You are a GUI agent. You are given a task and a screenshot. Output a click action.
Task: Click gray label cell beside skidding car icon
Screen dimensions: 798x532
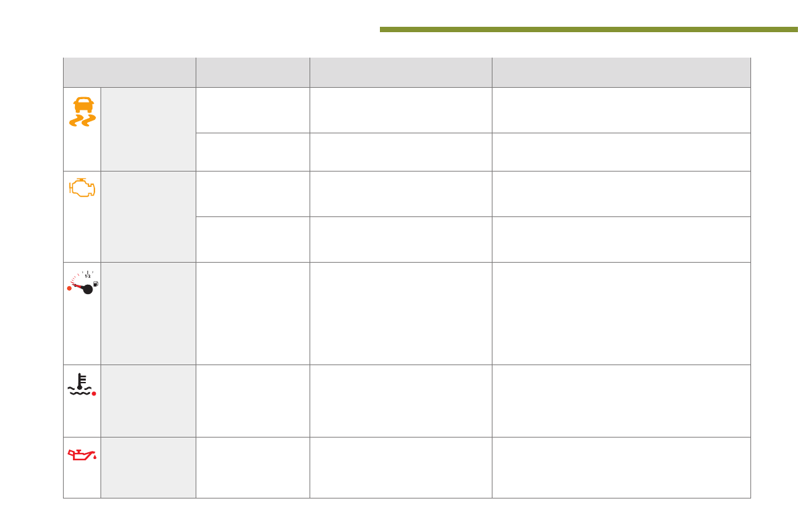pos(148,129)
